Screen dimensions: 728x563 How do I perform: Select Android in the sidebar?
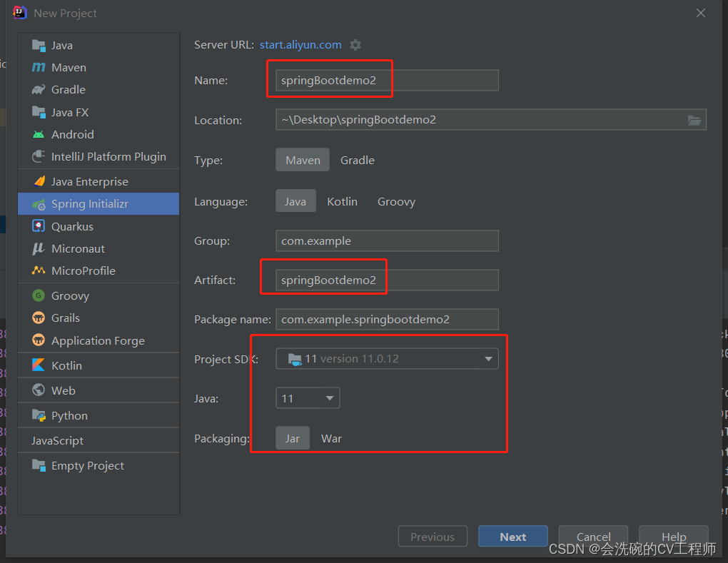point(98,135)
